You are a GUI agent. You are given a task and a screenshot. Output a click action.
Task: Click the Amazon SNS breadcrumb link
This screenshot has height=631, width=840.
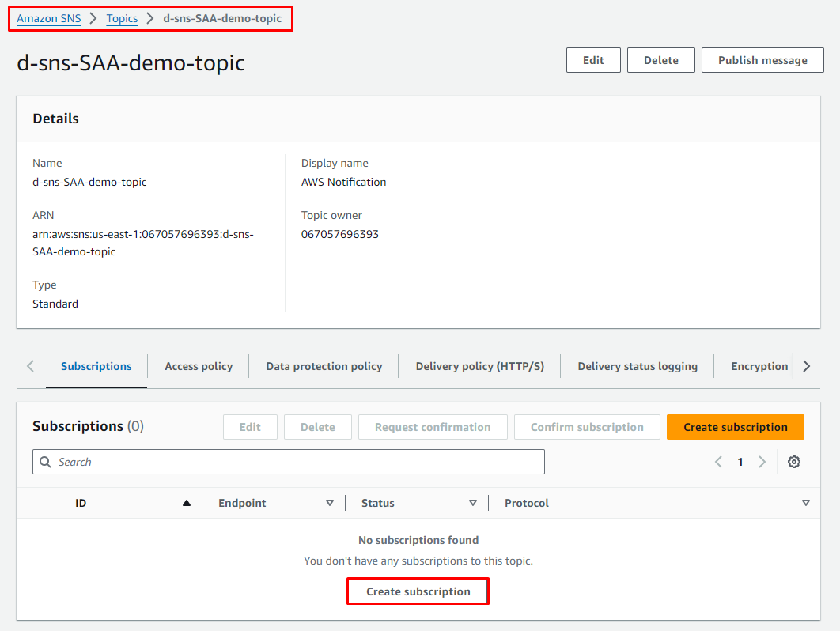pyautogui.click(x=49, y=19)
